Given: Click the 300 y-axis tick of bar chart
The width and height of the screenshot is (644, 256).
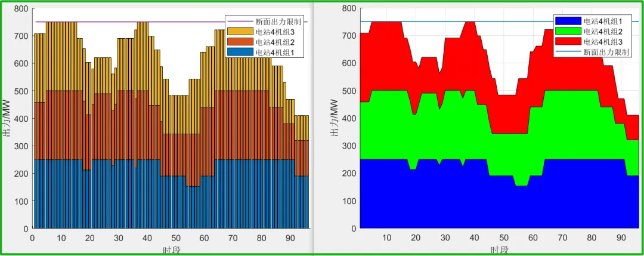Looking at the screenshot, I should coord(21,146).
